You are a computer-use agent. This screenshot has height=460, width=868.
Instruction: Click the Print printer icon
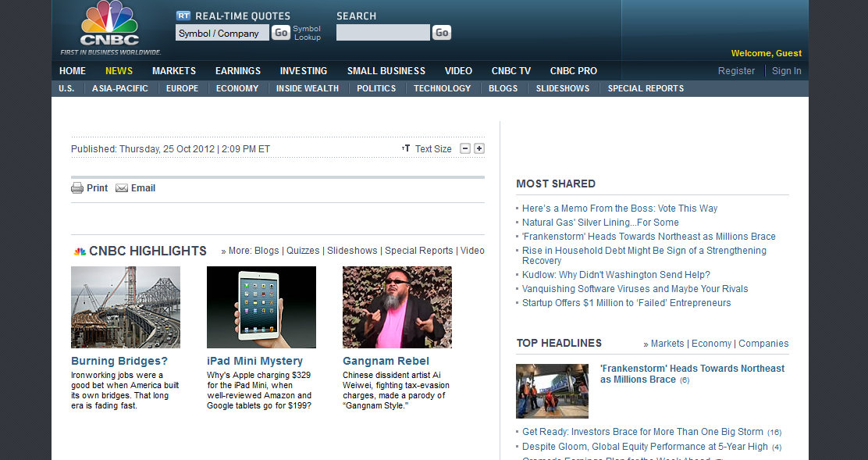77,188
